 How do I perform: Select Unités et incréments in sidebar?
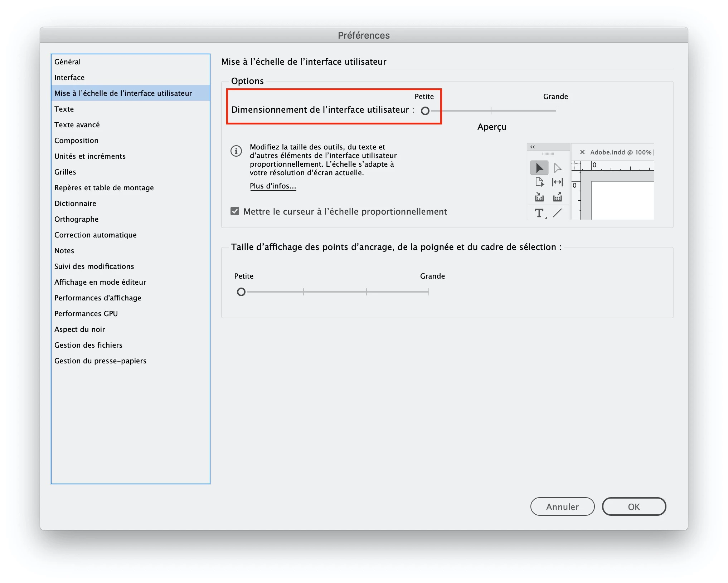(x=90, y=156)
